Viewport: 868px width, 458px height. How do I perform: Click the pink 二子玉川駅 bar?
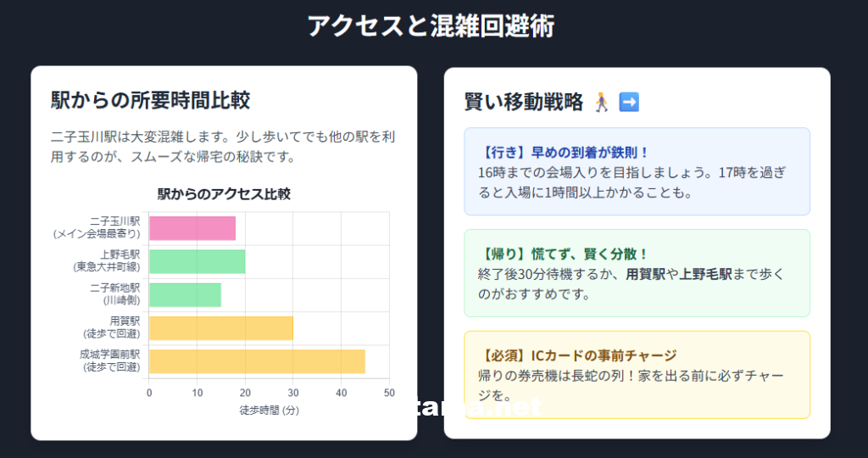click(192, 228)
